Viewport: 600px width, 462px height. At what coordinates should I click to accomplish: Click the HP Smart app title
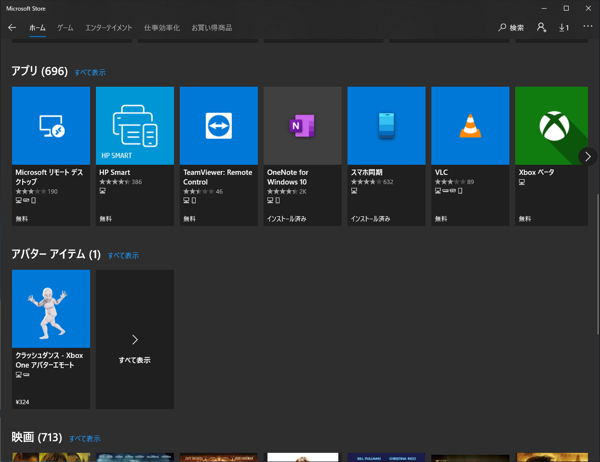114,172
